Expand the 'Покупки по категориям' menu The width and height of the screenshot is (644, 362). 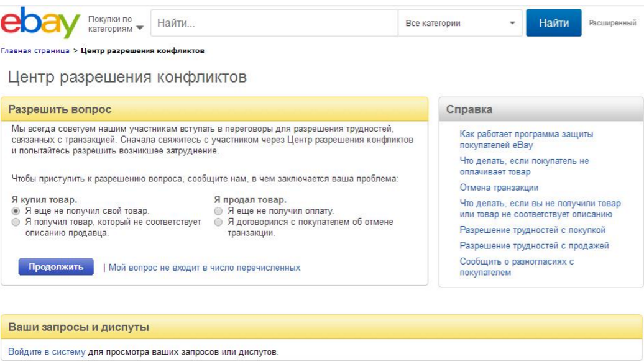116,24
